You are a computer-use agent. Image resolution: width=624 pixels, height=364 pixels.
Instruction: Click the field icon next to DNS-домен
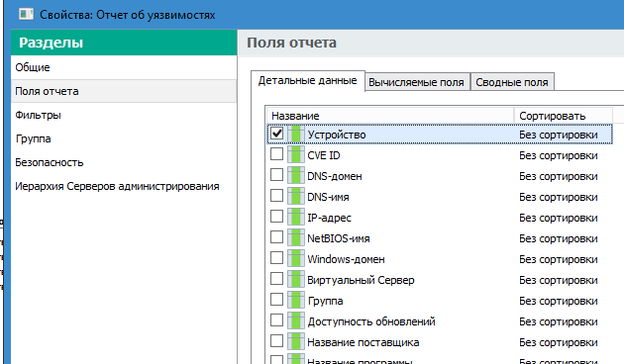tap(296, 175)
